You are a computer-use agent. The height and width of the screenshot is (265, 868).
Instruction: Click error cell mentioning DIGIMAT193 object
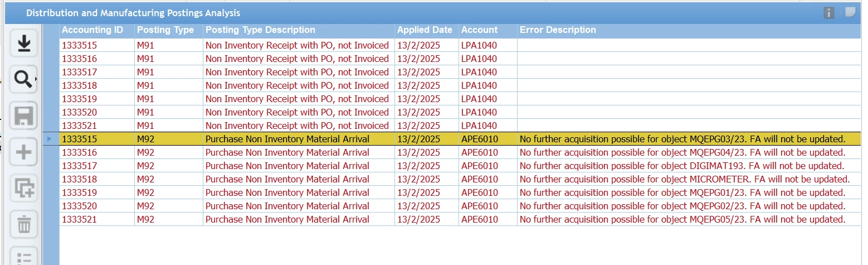tap(689, 166)
